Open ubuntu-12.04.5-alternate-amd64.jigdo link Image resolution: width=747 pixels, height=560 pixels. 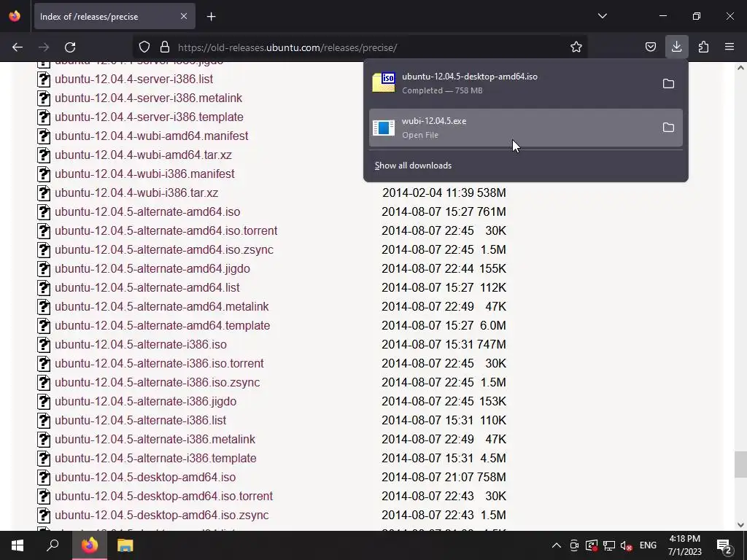[x=152, y=268]
